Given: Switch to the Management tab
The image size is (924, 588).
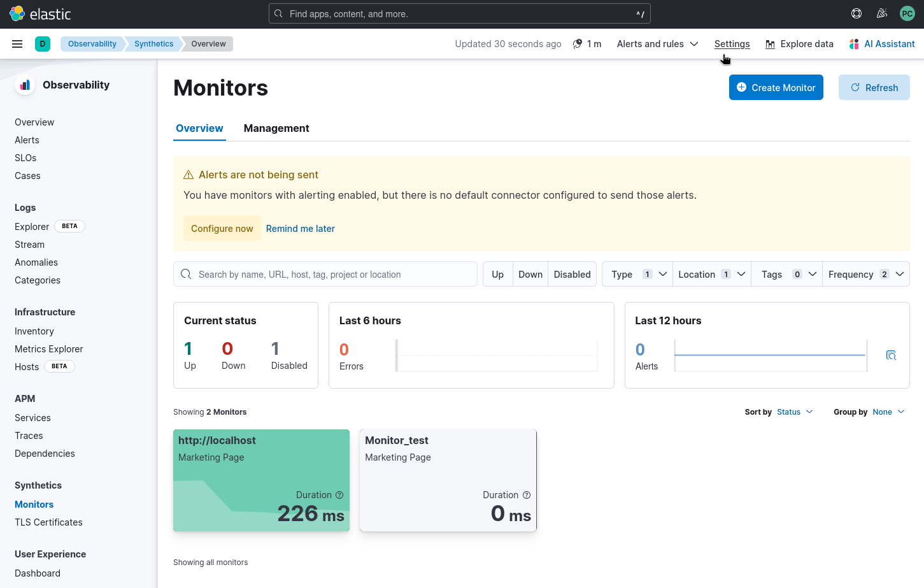Looking at the screenshot, I should [276, 128].
